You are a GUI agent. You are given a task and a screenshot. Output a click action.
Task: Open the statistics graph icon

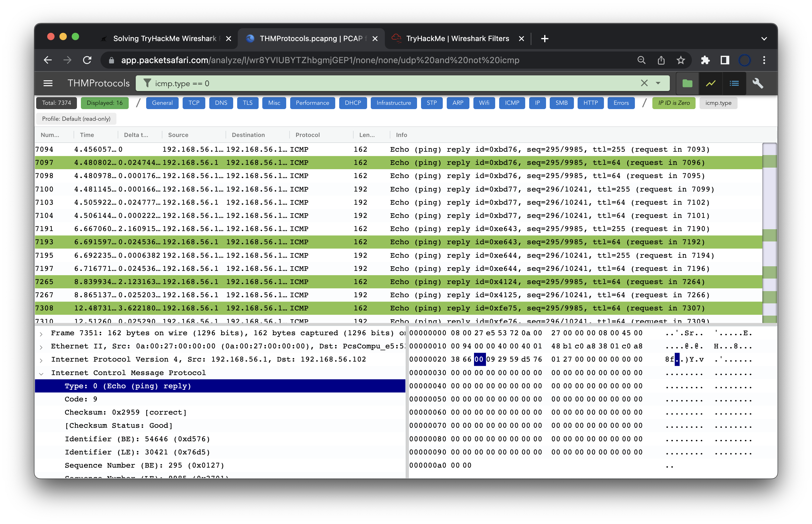tap(711, 83)
